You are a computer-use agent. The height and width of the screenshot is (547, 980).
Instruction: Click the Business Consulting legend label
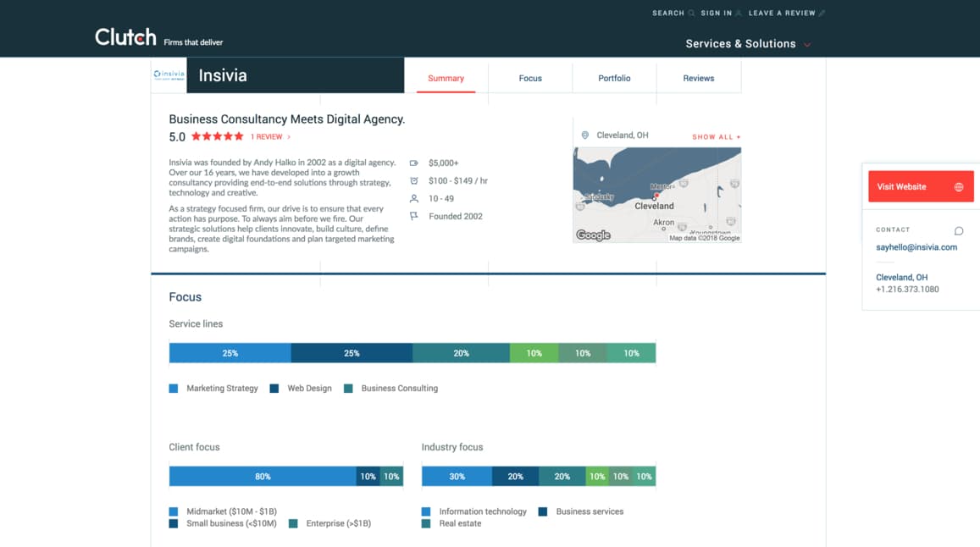pos(400,388)
